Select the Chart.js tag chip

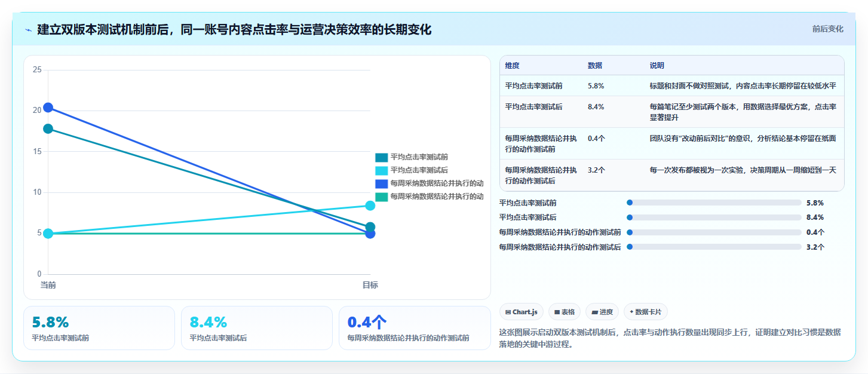pos(522,312)
